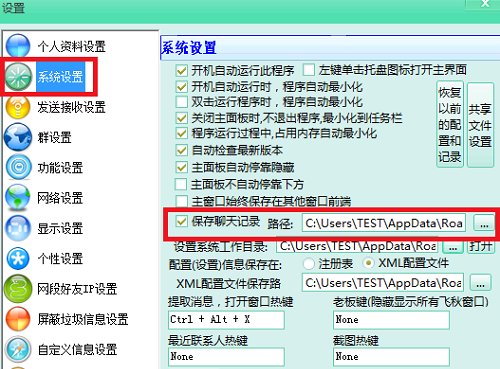Image resolution: width=500 pixels, height=369 pixels.
Task: Open 发送接收设置 section
Action: click(x=71, y=107)
